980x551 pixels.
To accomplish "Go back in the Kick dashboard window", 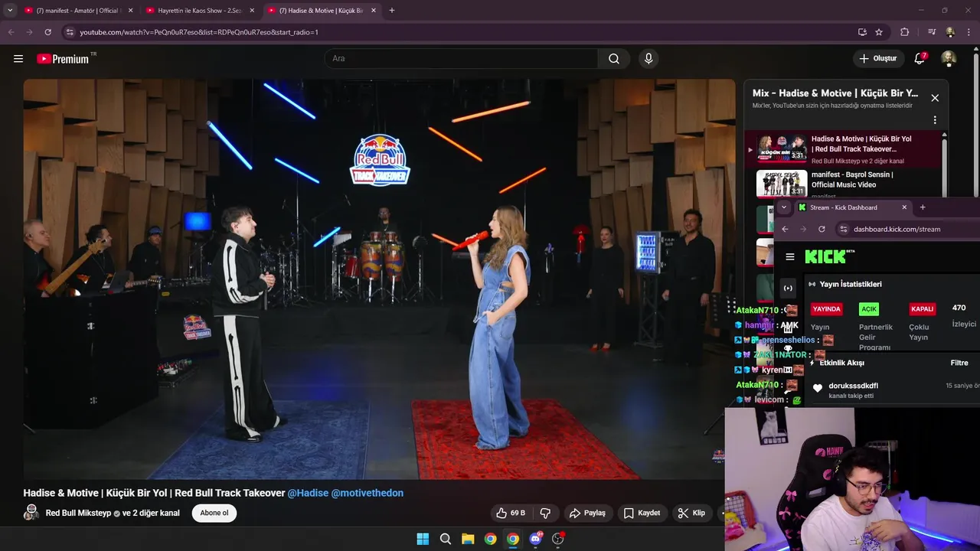I will [785, 229].
